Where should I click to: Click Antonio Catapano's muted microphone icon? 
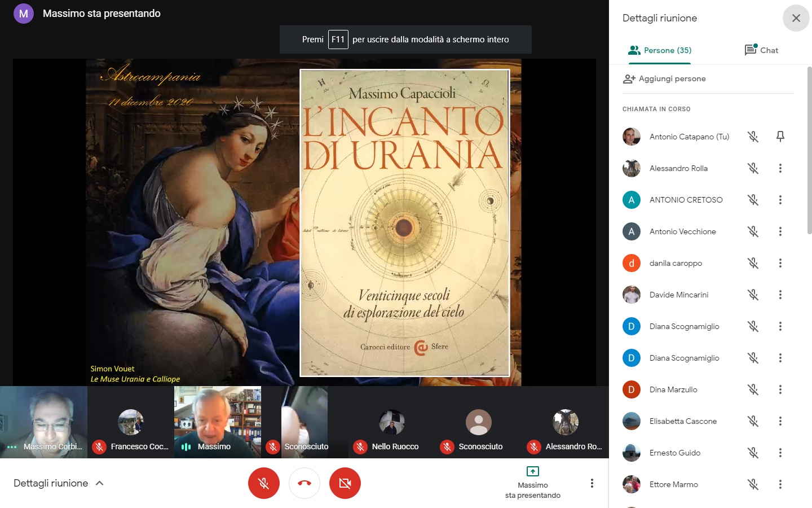pos(753,137)
